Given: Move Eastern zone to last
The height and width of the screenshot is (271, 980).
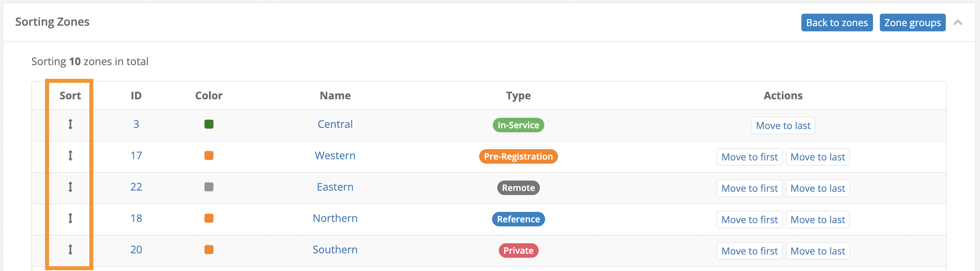Looking at the screenshot, I should click(817, 188).
